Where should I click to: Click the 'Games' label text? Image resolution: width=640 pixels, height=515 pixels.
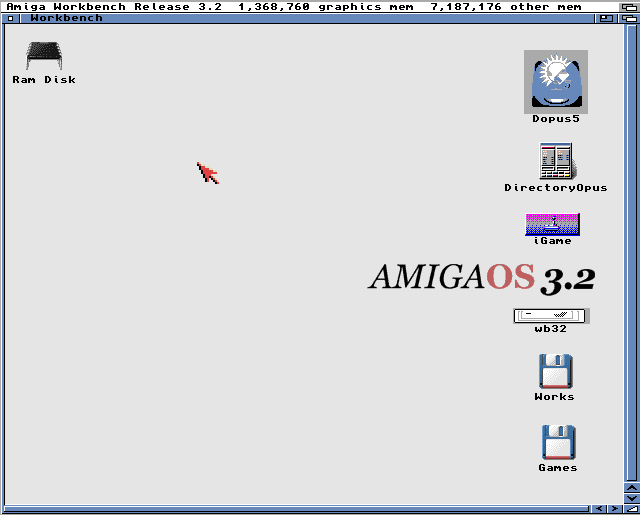[558, 468]
